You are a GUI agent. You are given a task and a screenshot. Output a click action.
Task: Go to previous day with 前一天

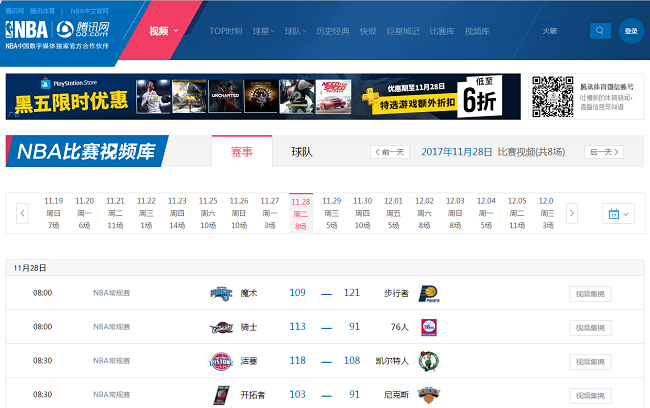(390, 152)
